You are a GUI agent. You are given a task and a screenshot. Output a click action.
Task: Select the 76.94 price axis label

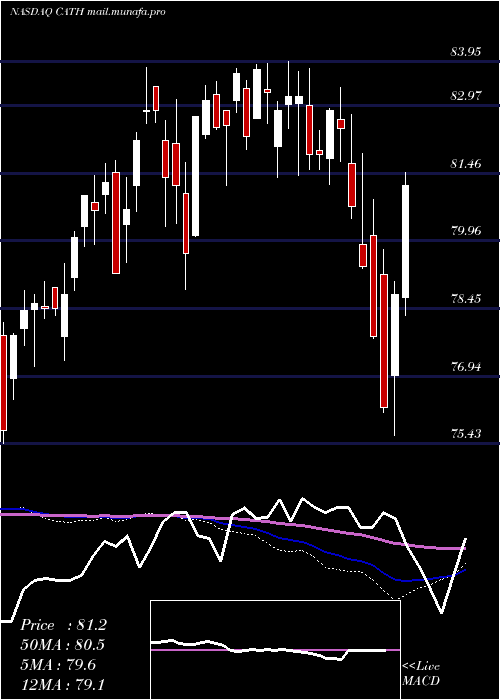pos(466,367)
